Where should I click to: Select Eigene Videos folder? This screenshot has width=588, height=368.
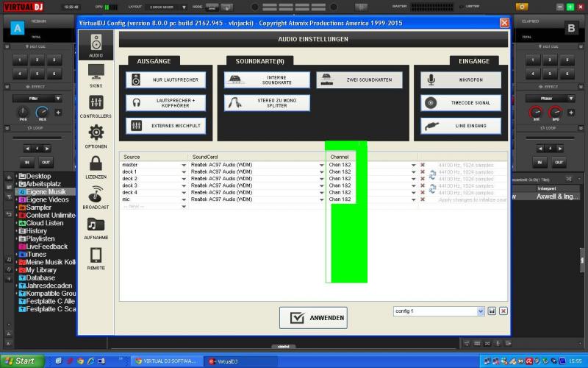point(44,199)
